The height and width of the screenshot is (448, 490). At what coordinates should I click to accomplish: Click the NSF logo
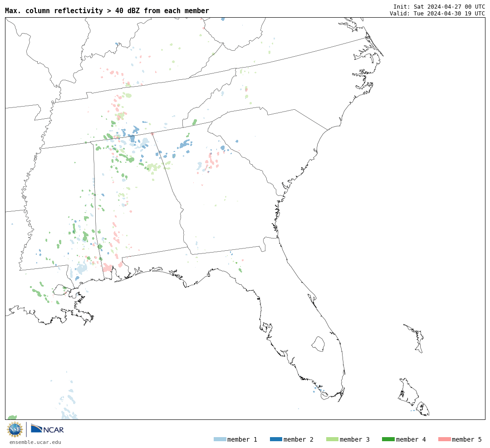pyautogui.click(x=15, y=429)
